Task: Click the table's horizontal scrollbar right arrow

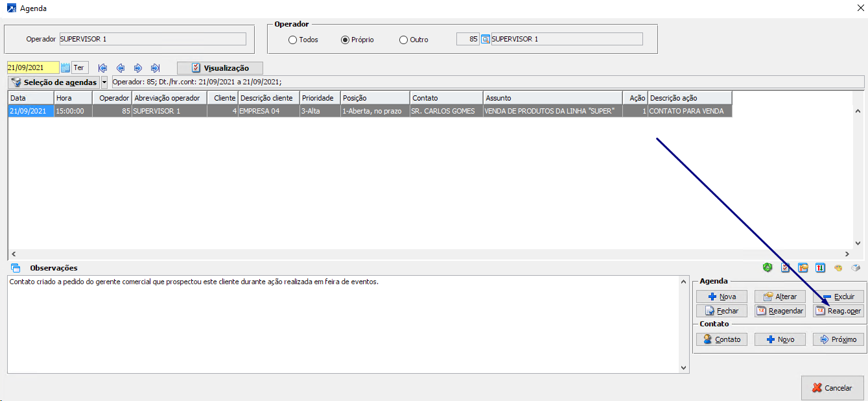Action: [x=847, y=254]
